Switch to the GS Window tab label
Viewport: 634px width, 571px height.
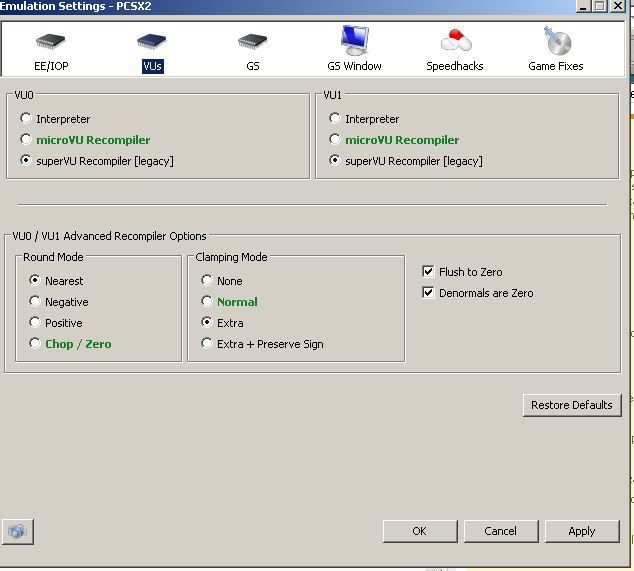(354, 66)
